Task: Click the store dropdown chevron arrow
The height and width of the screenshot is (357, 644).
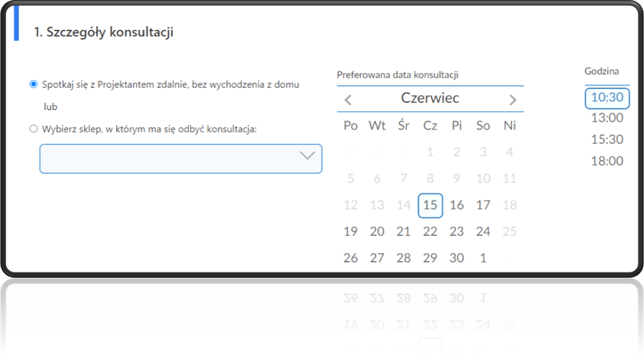Action: 307,156
